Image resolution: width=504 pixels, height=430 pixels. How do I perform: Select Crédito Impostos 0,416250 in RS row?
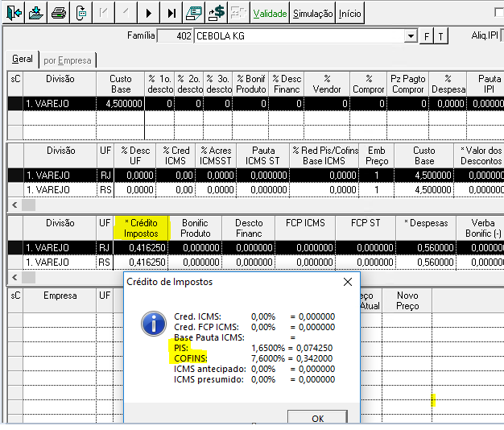pyautogui.click(x=141, y=263)
